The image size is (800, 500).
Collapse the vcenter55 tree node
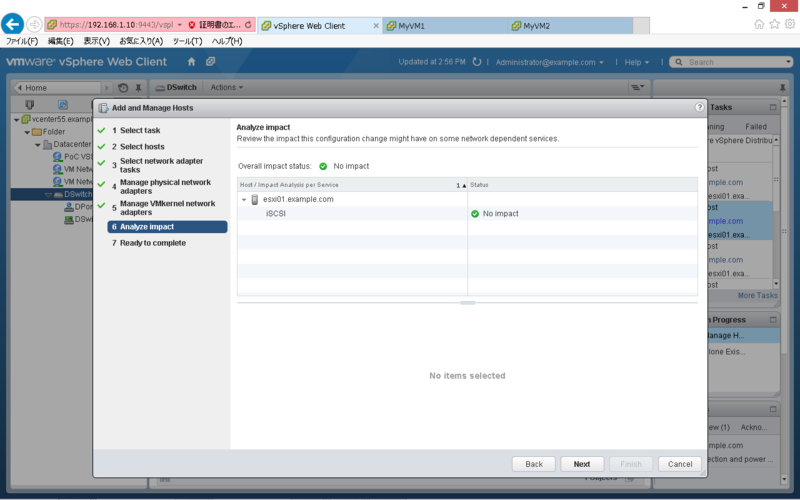[x=16, y=119]
